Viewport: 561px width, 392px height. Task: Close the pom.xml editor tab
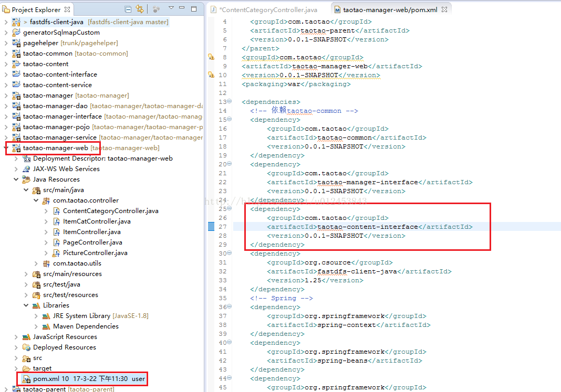click(x=444, y=9)
